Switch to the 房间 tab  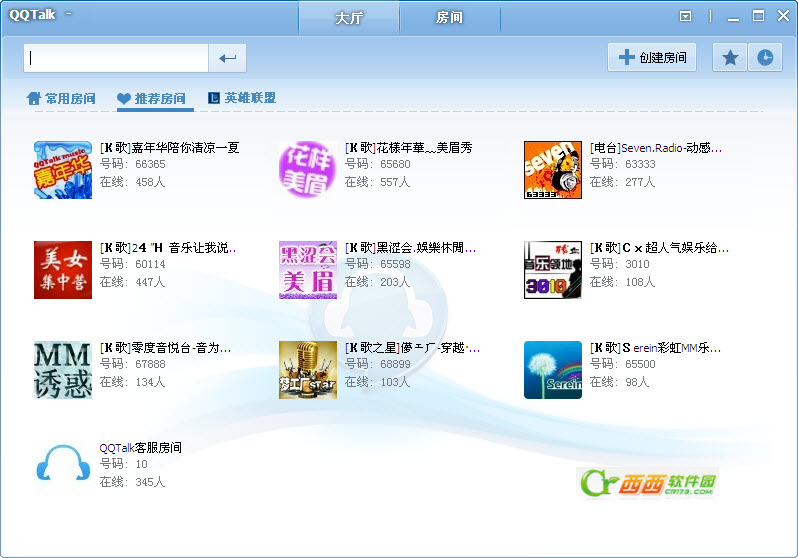pos(449,18)
